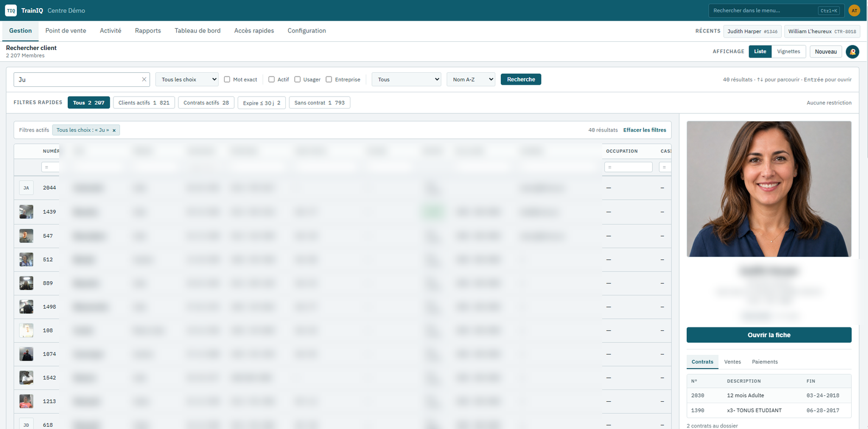This screenshot has width=868, height=429.
Task: Open recent client Judith Harper
Action: 752,31
